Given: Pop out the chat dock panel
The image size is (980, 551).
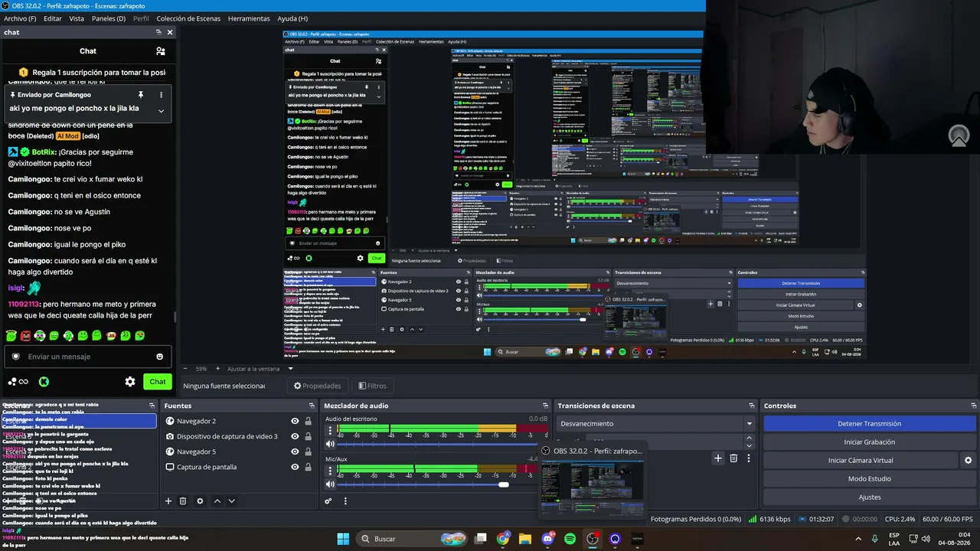Looking at the screenshot, I should [158, 32].
